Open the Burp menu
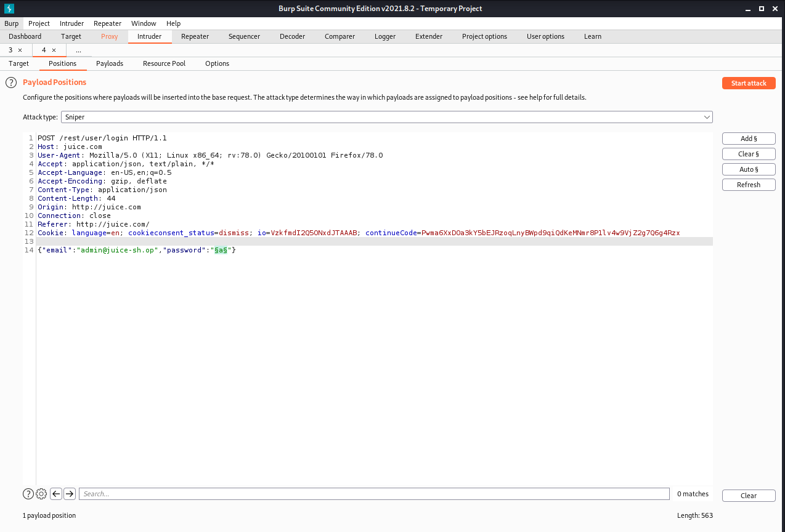This screenshot has width=785, height=532. point(11,23)
